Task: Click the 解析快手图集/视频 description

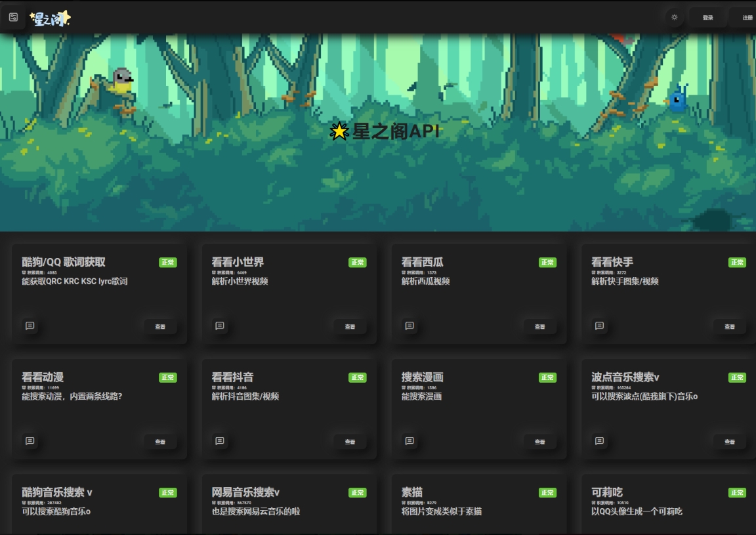Action: [x=625, y=281]
